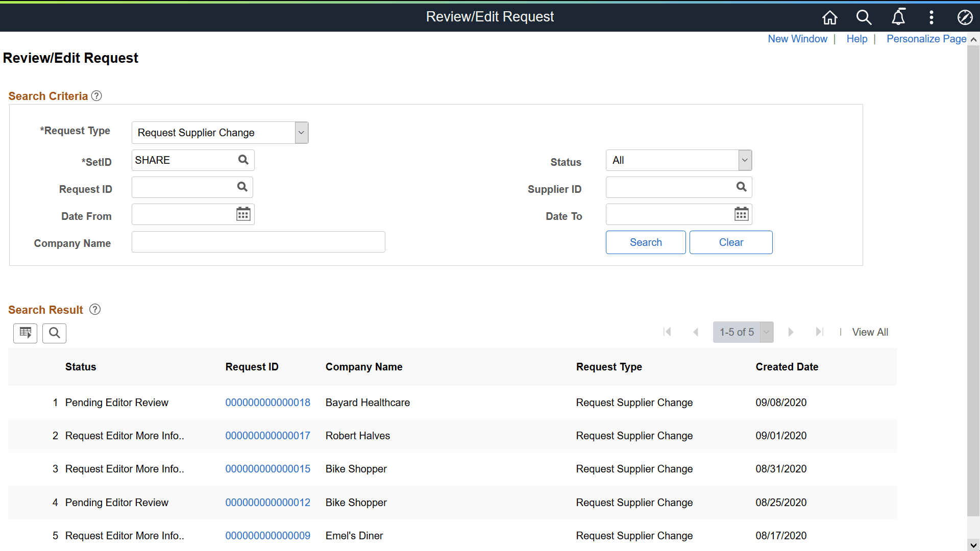Open the Actions List three-dot icon
980x551 pixels.
(x=931, y=17)
